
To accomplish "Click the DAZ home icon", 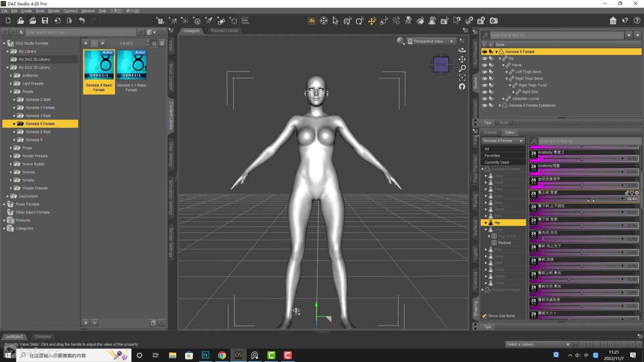I will [x=613, y=21].
